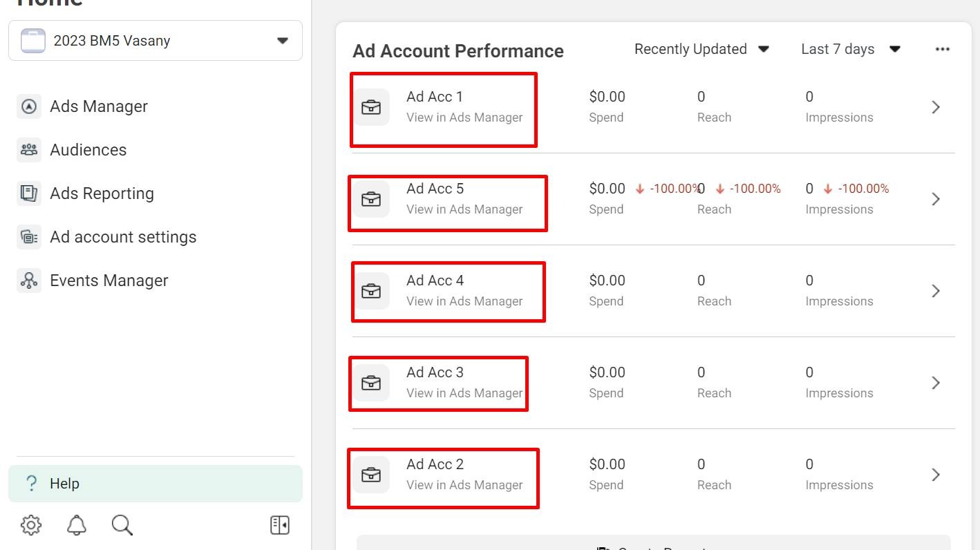Image resolution: width=980 pixels, height=550 pixels.
Task: Click the Audiences people icon
Action: point(29,150)
